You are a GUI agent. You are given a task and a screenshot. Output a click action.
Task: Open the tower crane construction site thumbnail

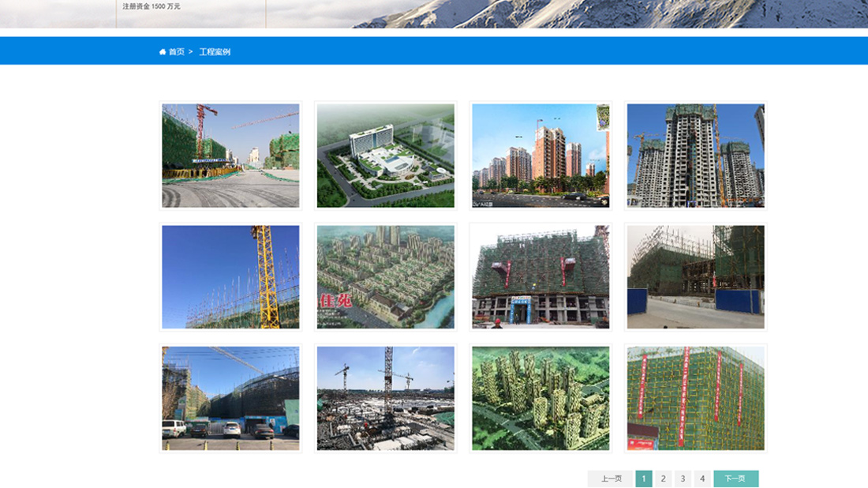click(x=230, y=155)
